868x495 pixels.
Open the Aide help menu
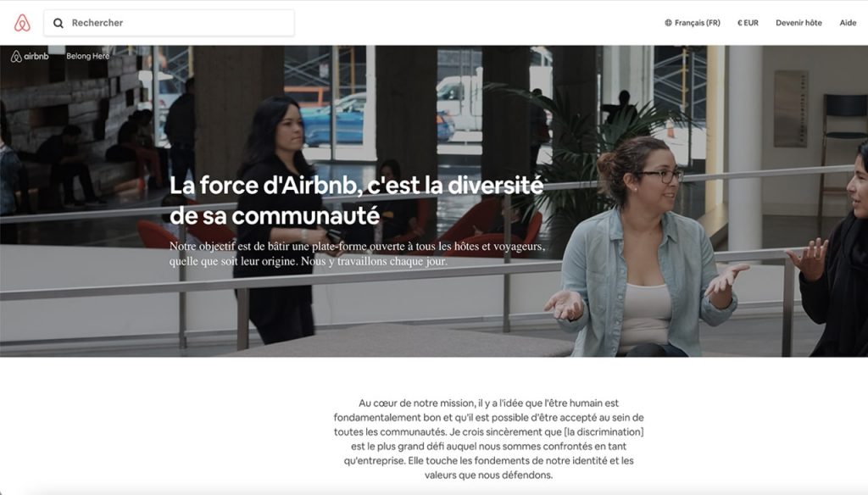848,23
